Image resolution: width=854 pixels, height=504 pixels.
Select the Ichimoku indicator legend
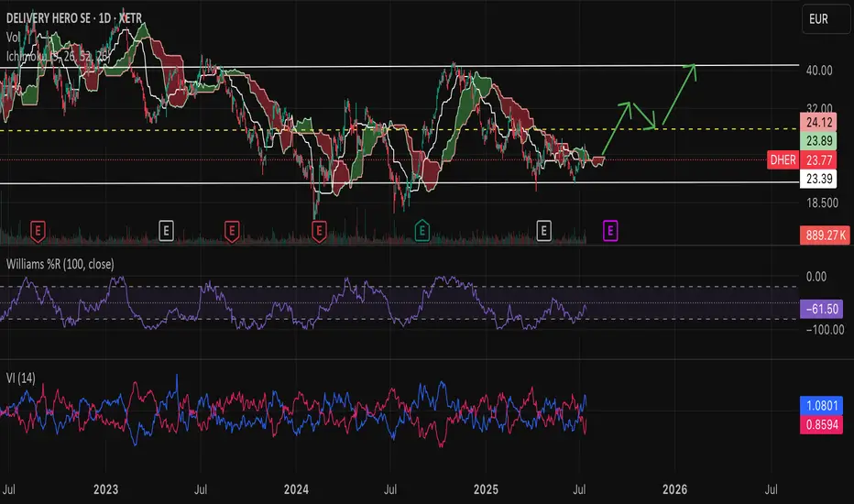[57, 56]
